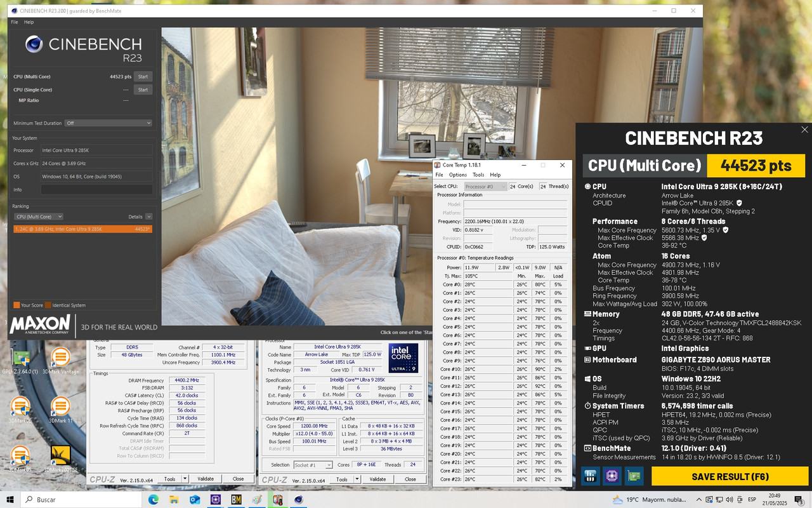Open the Core Temp File menu
This screenshot has width=812, height=508.
(x=439, y=175)
